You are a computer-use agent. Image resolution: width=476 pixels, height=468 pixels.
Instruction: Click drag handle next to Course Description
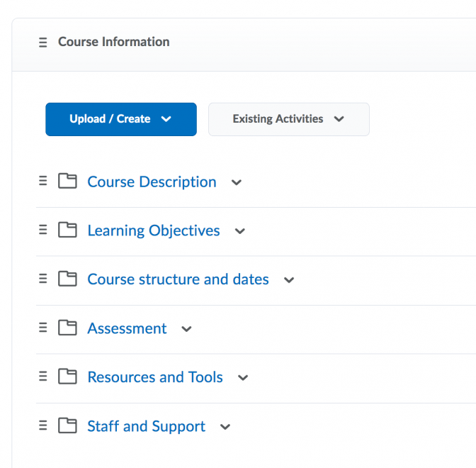click(43, 182)
